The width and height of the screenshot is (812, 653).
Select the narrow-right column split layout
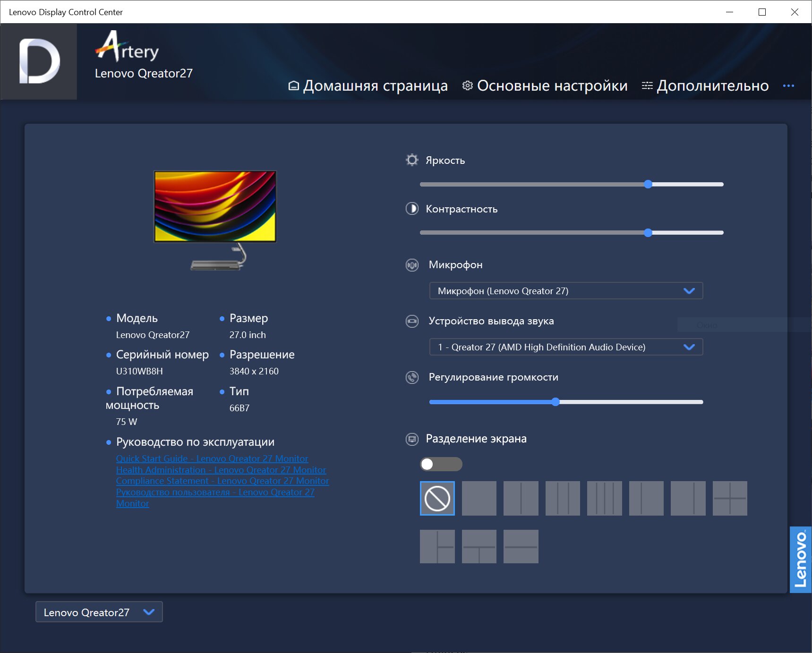coord(688,498)
